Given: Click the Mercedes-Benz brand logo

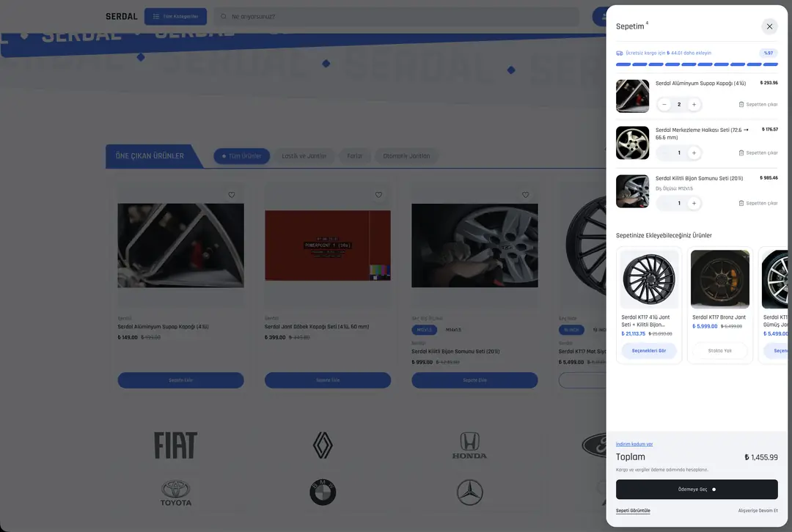Looking at the screenshot, I should (x=470, y=492).
